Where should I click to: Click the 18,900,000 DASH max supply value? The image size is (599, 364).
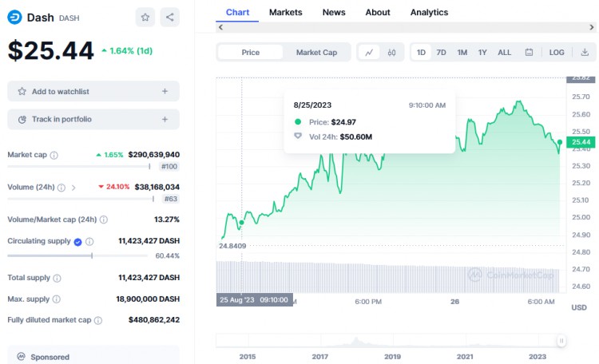pos(148,299)
